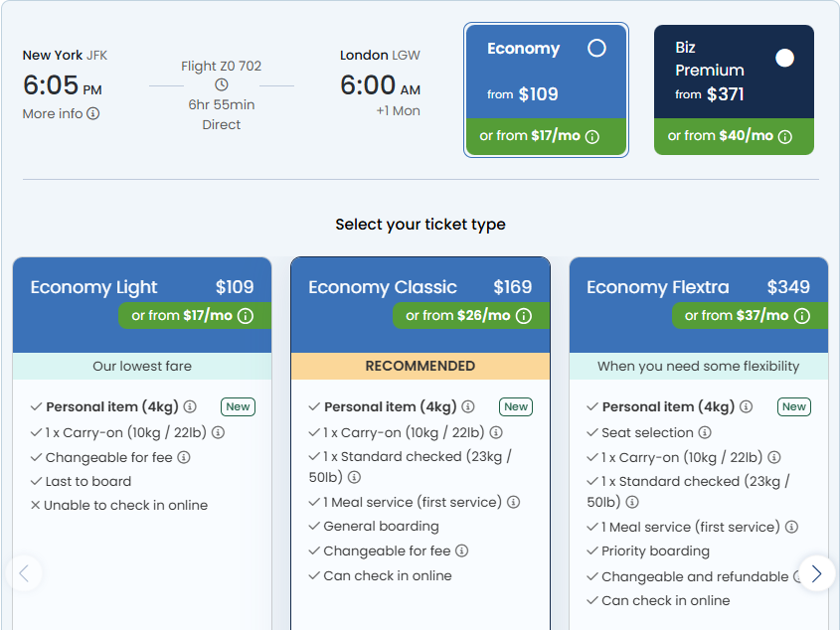Click info icon on Economy Flextra $37/mo badge
The width and height of the screenshot is (840, 630).
click(802, 316)
